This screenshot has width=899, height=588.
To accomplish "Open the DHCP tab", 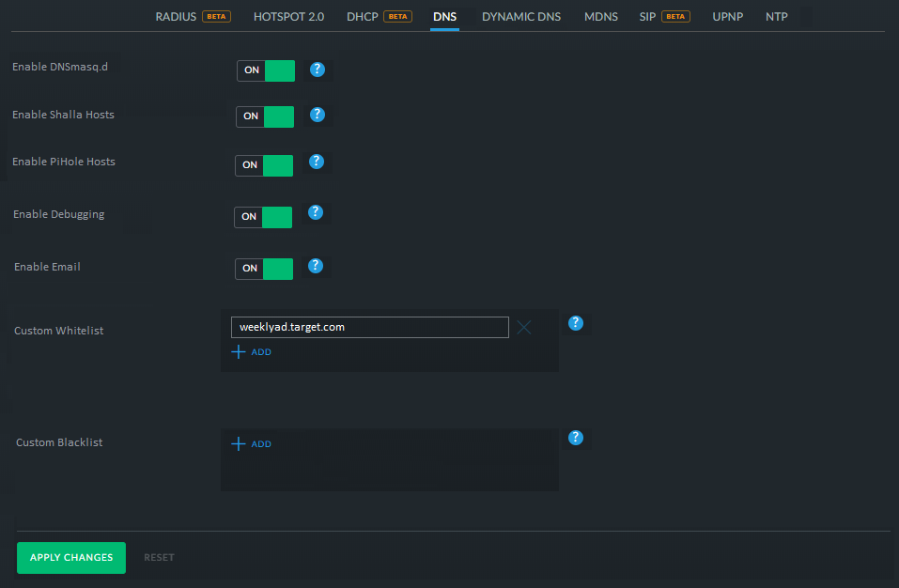I will 363,17.
